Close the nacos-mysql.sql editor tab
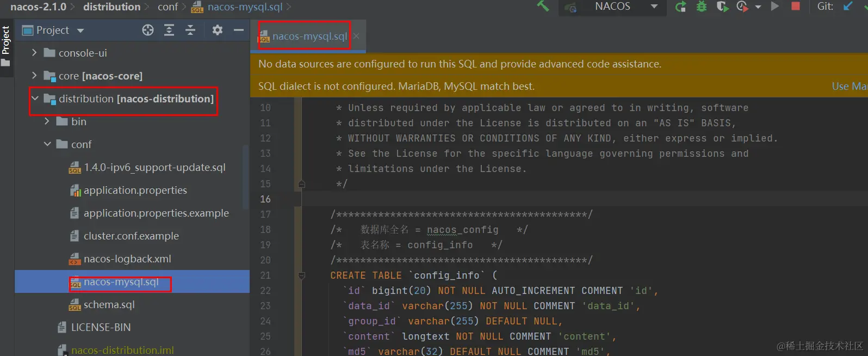 coord(356,36)
